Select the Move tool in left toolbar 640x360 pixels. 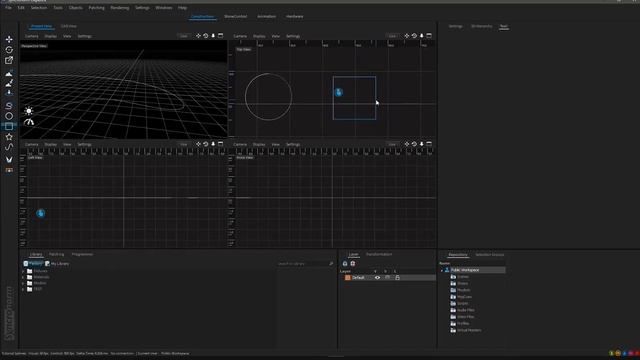tap(9, 39)
